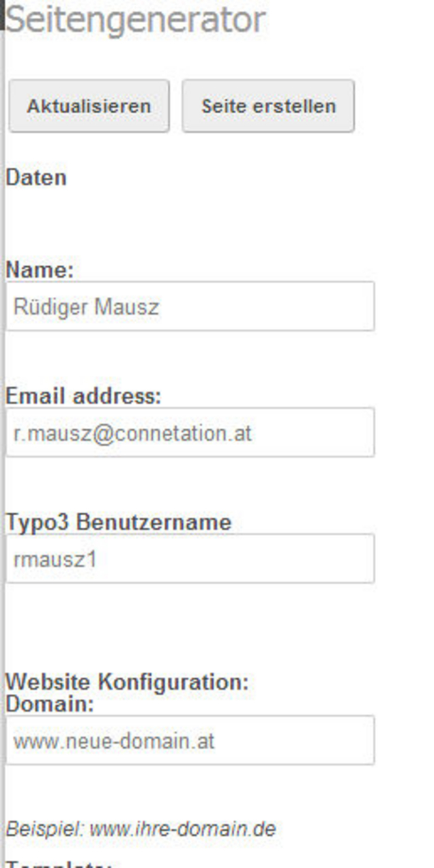Click the www.neue-domain.at domain value
434x868 pixels.
point(114,741)
